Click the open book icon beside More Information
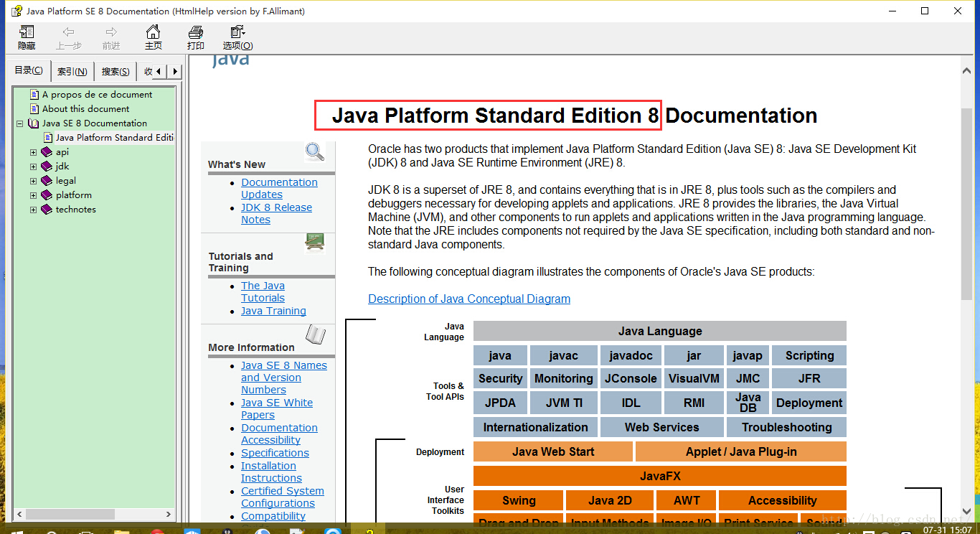The image size is (980, 534). click(315, 334)
